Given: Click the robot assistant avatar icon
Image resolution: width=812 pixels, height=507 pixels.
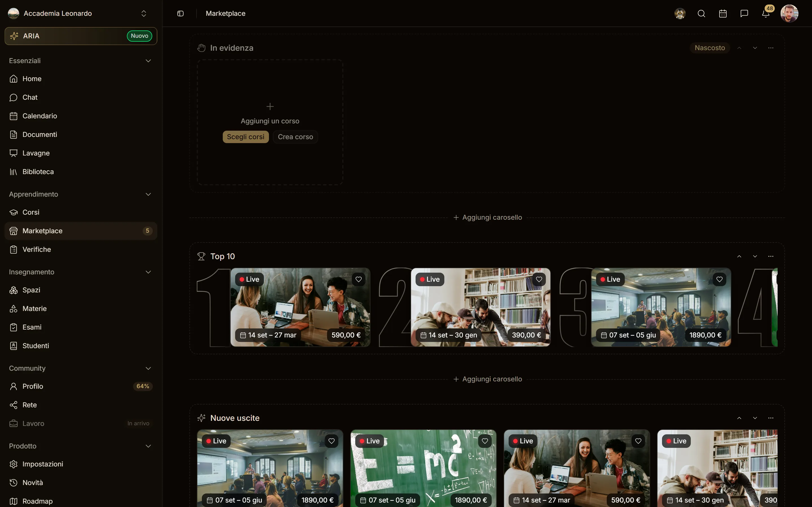Looking at the screenshot, I should (680, 14).
